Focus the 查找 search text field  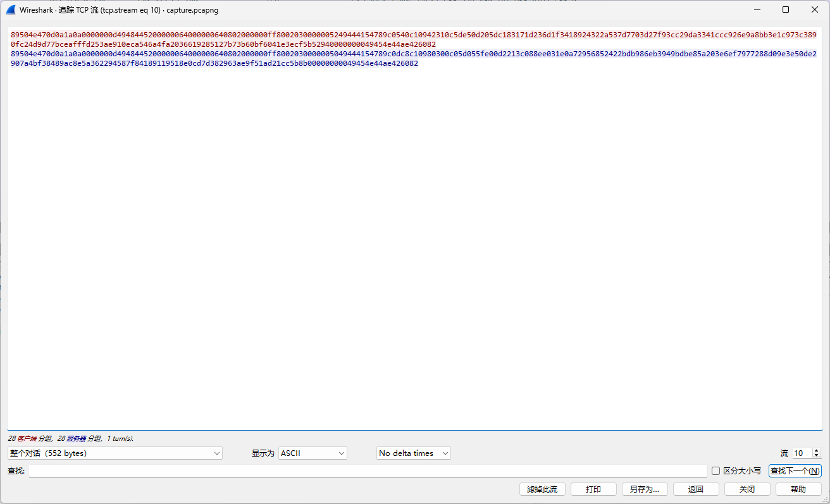tap(368, 471)
